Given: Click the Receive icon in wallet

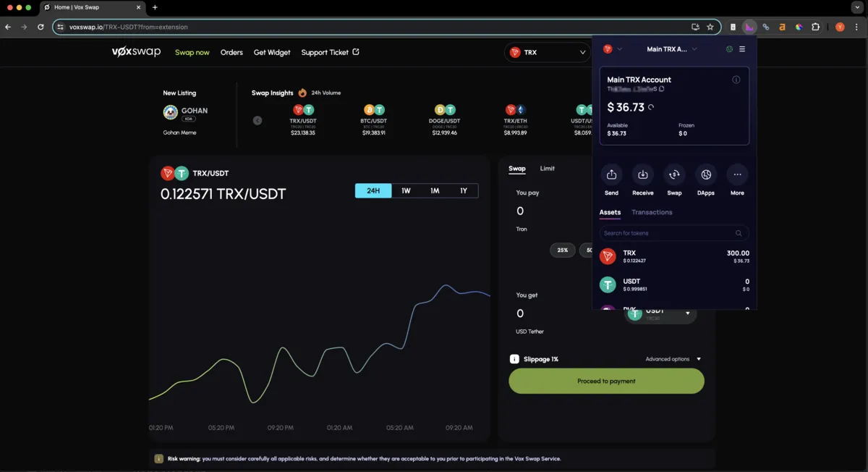Looking at the screenshot, I should (x=642, y=174).
